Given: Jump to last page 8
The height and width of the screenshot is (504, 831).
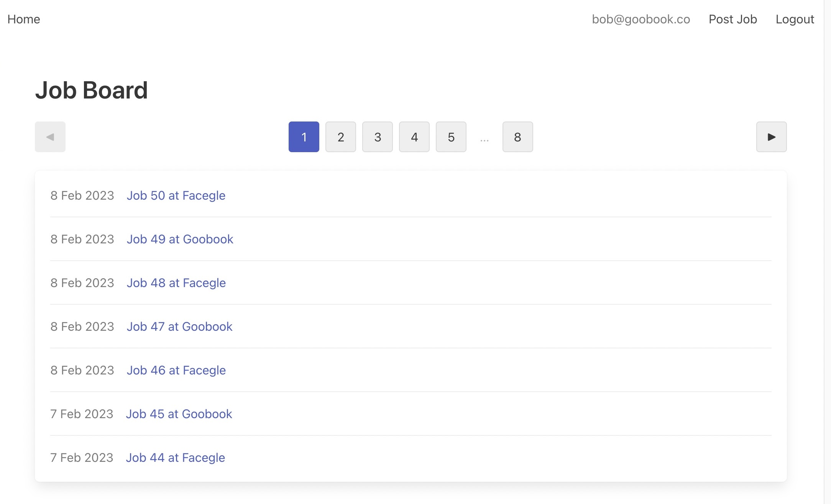Looking at the screenshot, I should tap(517, 137).
